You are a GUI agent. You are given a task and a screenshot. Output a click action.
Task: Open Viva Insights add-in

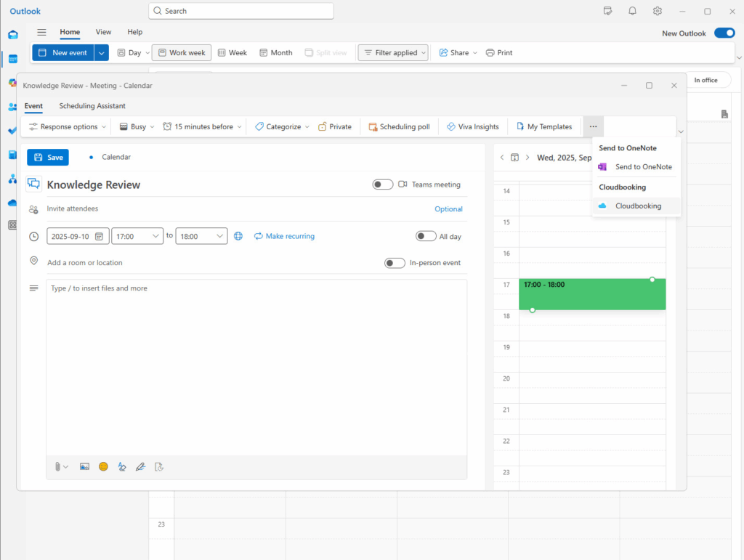472,126
